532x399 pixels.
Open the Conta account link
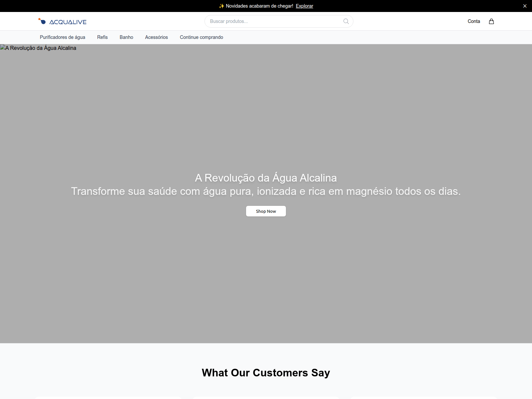click(474, 21)
